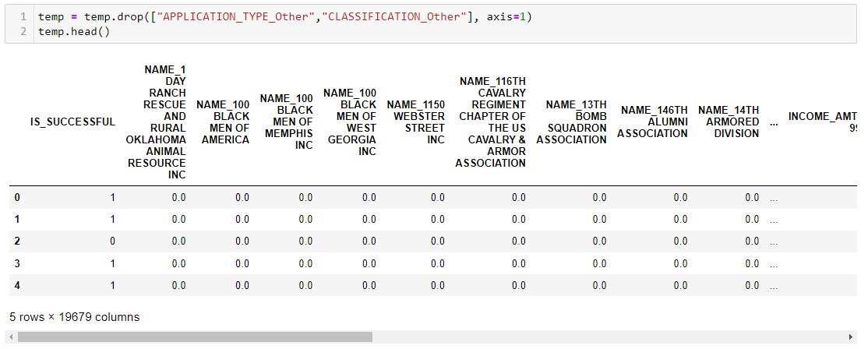Click into the code cell input area
This screenshot has height=349, width=868.
coord(445,24)
